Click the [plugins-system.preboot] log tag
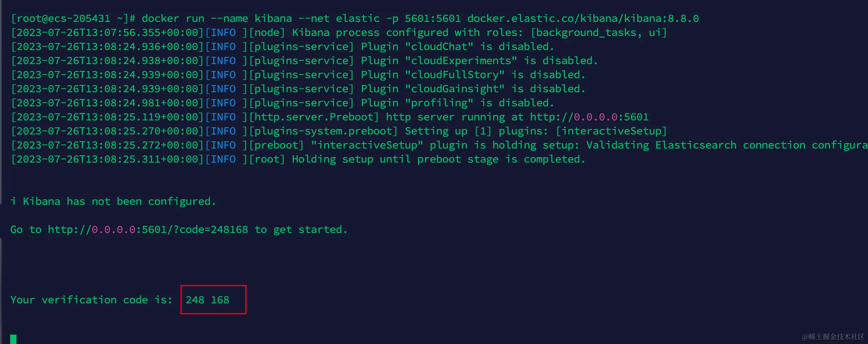868x344 pixels. 323,131
